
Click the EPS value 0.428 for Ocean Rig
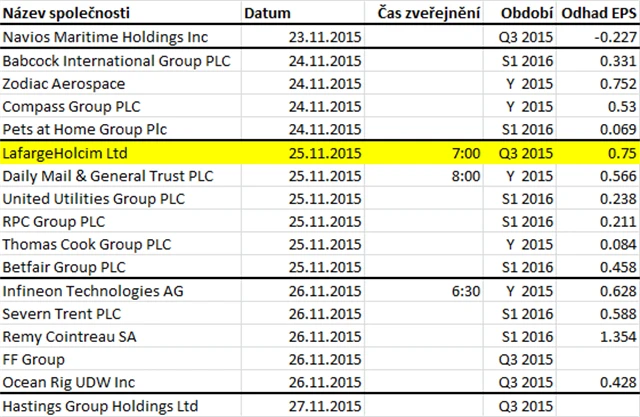coord(618,383)
